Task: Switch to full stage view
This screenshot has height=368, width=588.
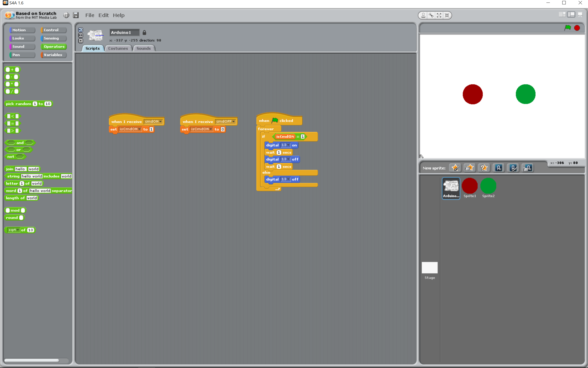Action: point(571,14)
